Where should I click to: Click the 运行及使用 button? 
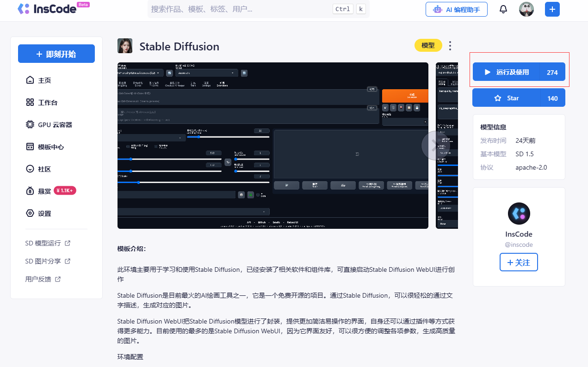pyautogui.click(x=519, y=72)
